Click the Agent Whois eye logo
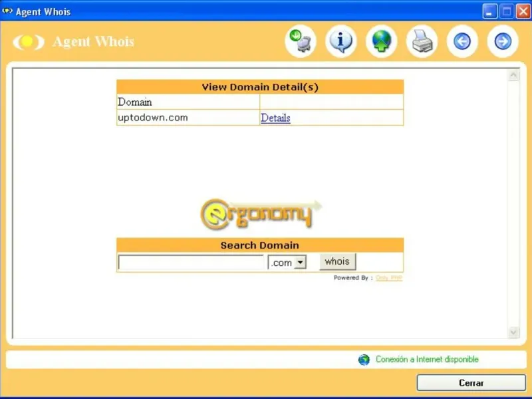Viewport: 532px width, 399px height. pyautogui.click(x=29, y=42)
